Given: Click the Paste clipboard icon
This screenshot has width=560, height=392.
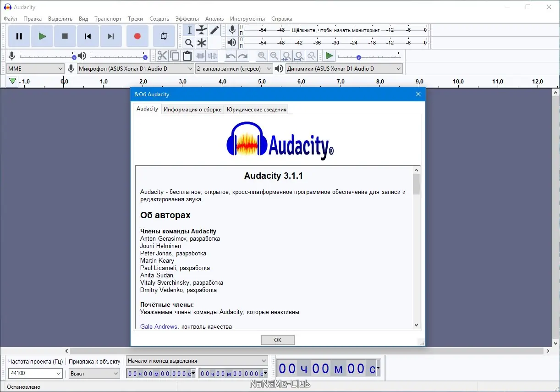Looking at the screenshot, I should tap(187, 56).
